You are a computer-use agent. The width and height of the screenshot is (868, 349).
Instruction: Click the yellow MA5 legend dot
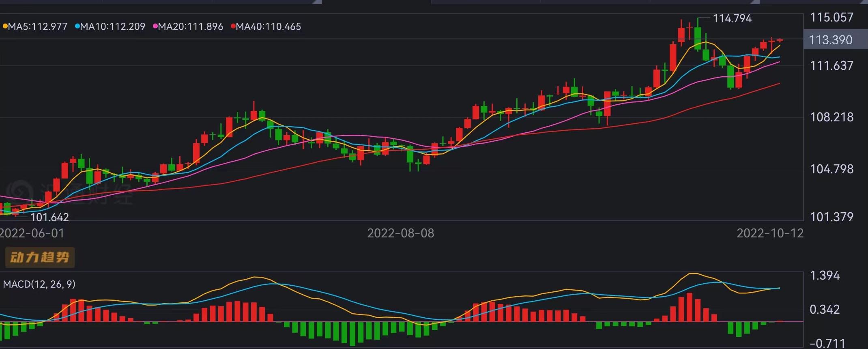click(5, 27)
